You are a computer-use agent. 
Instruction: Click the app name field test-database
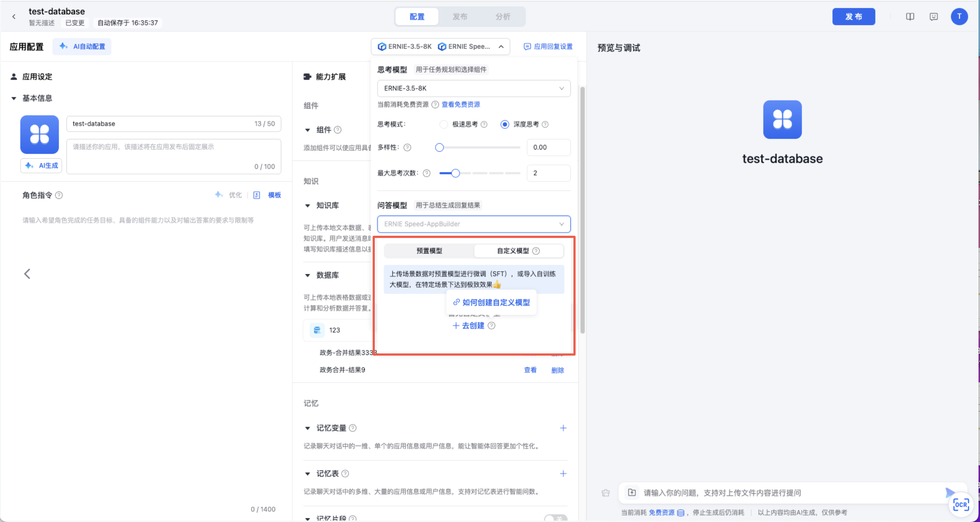point(174,124)
